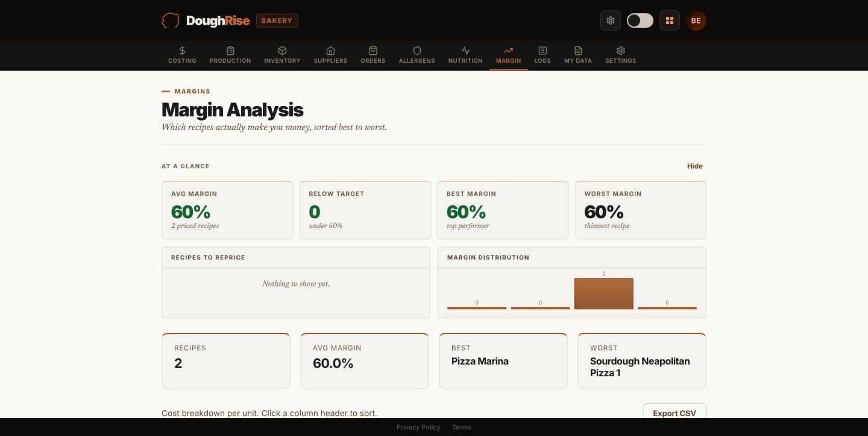Hide the At a Glance section
Image resolution: width=868 pixels, height=436 pixels.
pos(695,166)
